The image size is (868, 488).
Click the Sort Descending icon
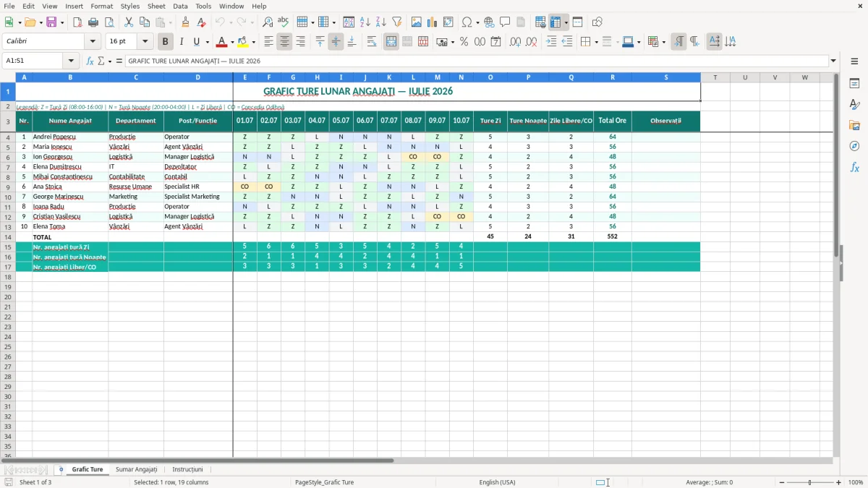coord(380,22)
